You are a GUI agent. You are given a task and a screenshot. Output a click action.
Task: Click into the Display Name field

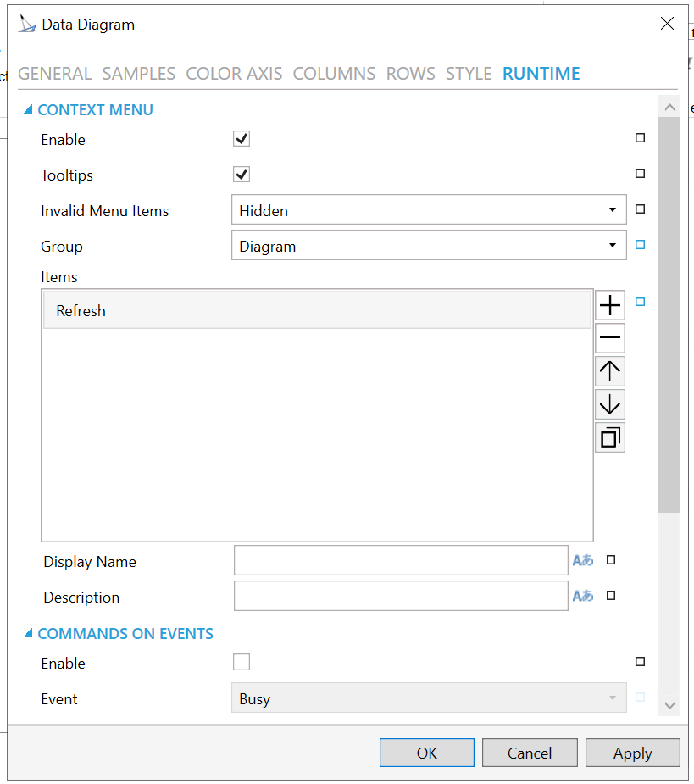pyautogui.click(x=400, y=560)
